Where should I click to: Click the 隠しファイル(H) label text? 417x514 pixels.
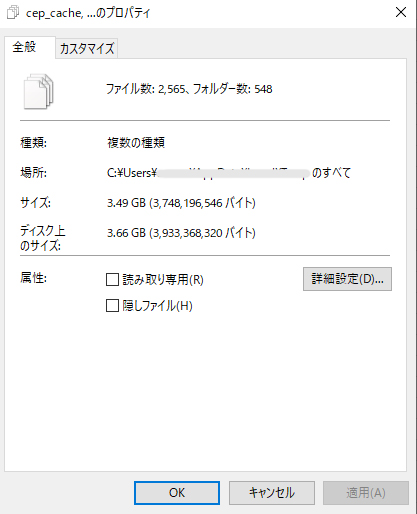[157, 305]
